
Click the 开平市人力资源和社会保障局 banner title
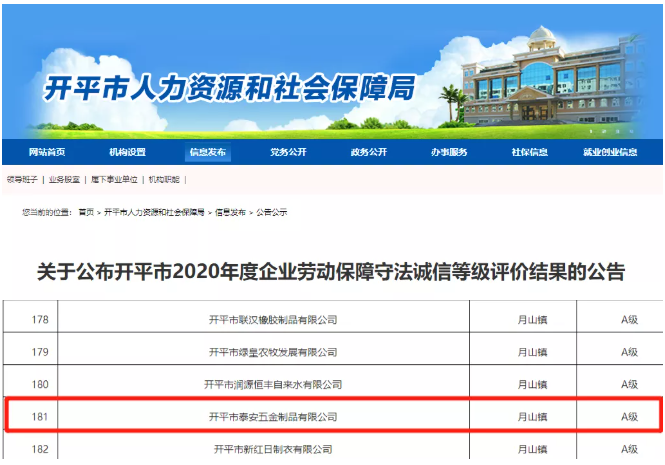(230, 89)
